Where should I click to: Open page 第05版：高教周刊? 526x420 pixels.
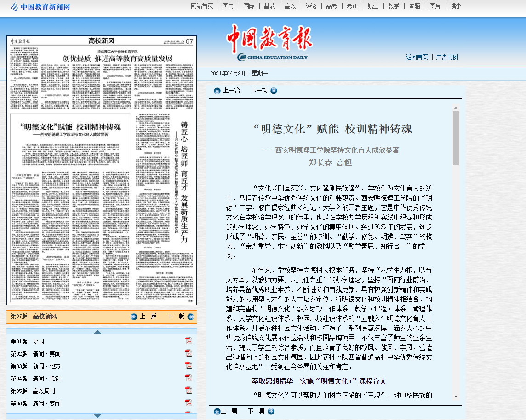(x=33, y=391)
